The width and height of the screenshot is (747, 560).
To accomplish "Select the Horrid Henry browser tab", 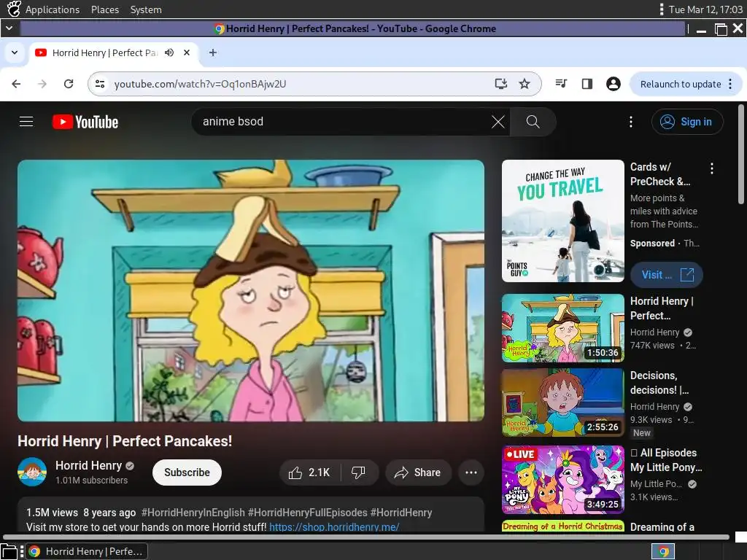I will [113, 52].
